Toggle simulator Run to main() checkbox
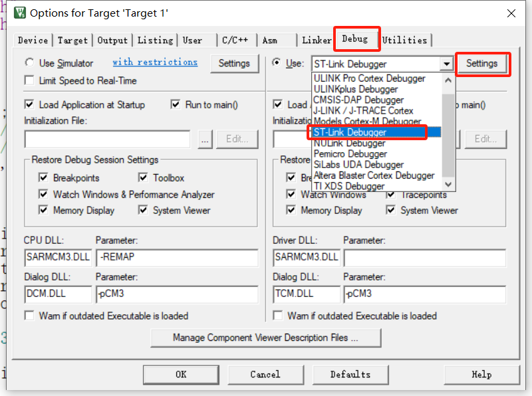This screenshot has width=532, height=396. tap(176, 104)
